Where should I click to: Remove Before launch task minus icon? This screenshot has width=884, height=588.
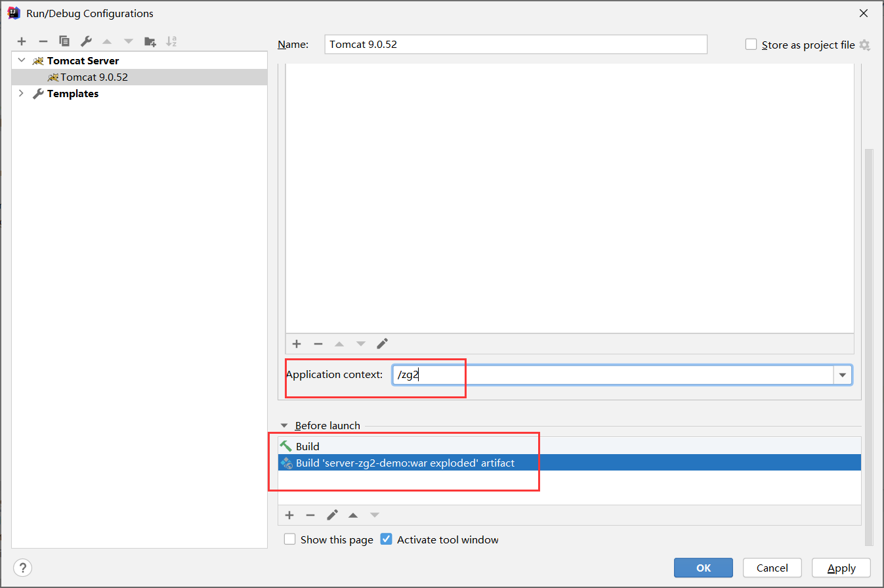(x=310, y=515)
